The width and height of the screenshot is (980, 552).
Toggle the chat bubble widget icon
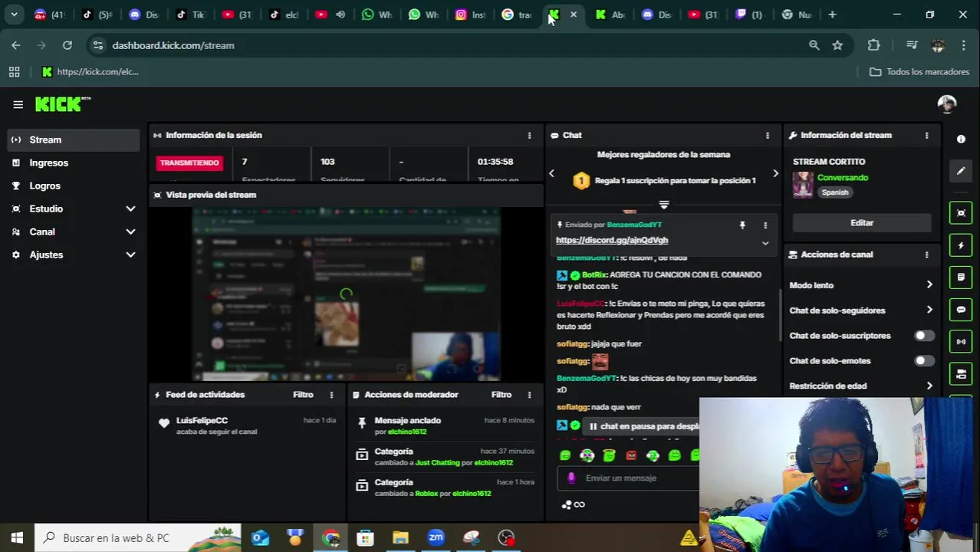tap(961, 309)
